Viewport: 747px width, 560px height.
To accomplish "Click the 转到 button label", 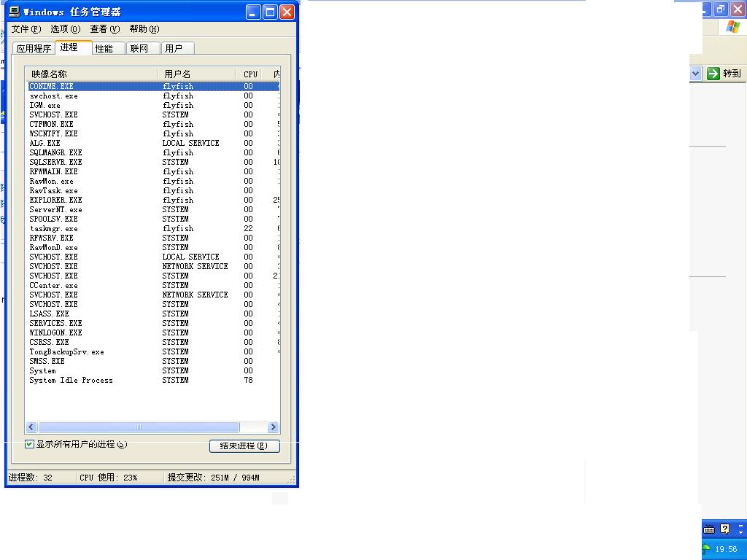I will (732, 74).
